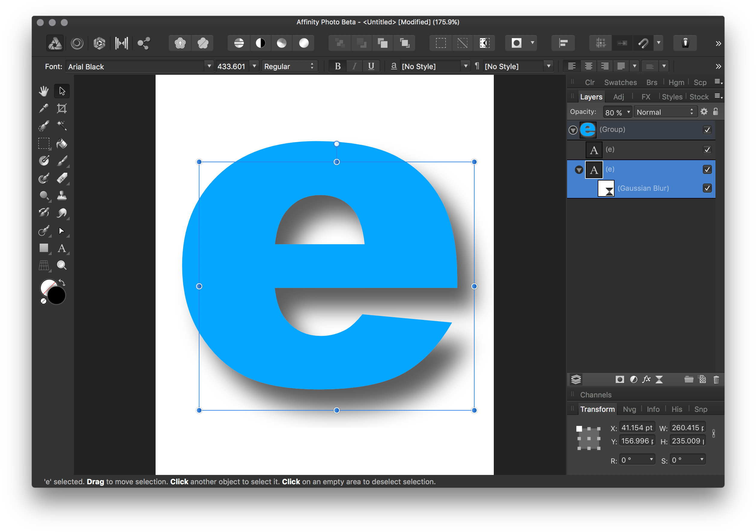
Task: Open the Normal blend mode dropdown
Action: pos(665,112)
